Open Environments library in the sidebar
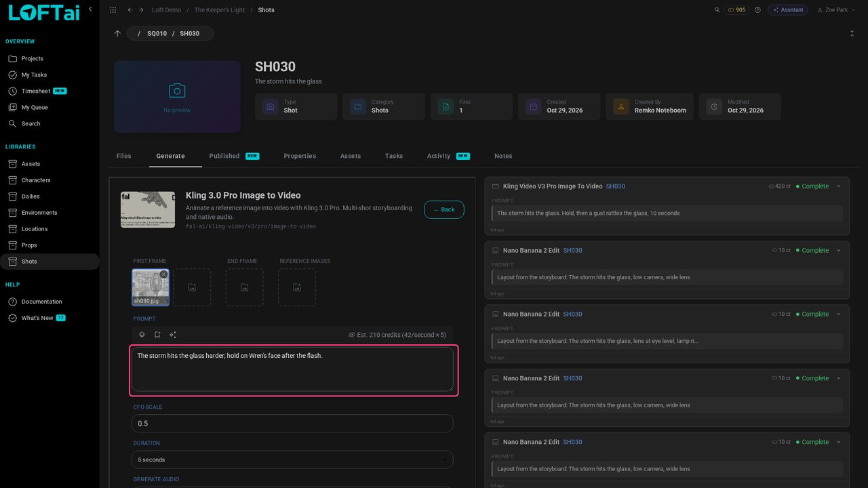Image resolution: width=868 pixels, height=488 pixels. (50, 213)
